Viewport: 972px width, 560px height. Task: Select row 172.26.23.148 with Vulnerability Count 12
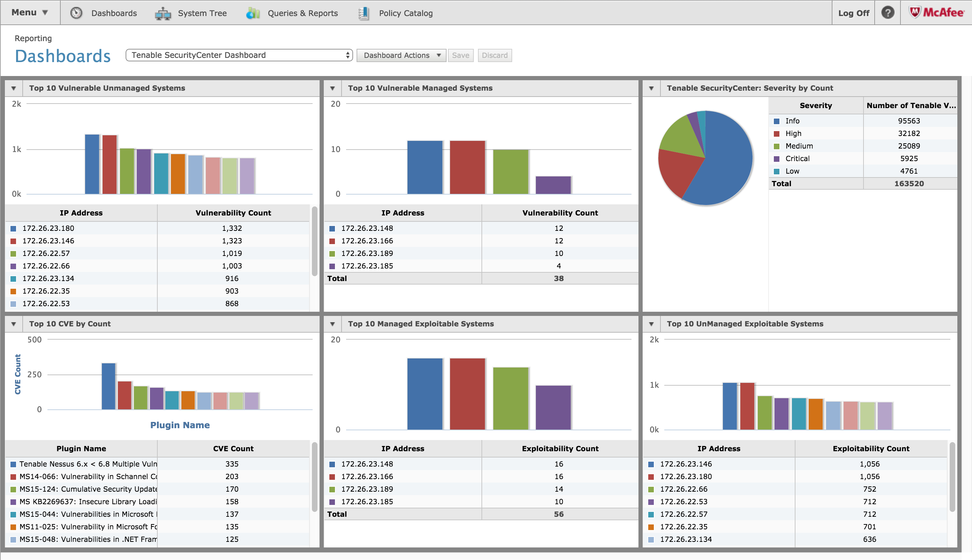[481, 228]
